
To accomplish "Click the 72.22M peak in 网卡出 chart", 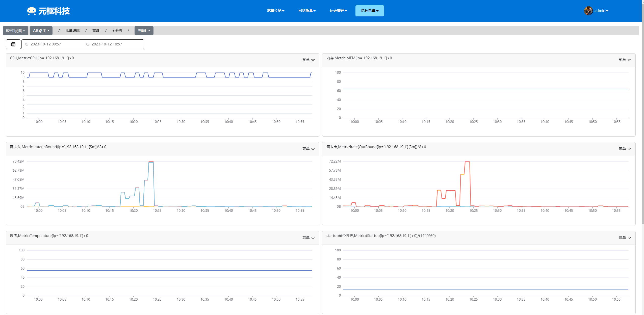I will pyautogui.click(x=467, y=162).
